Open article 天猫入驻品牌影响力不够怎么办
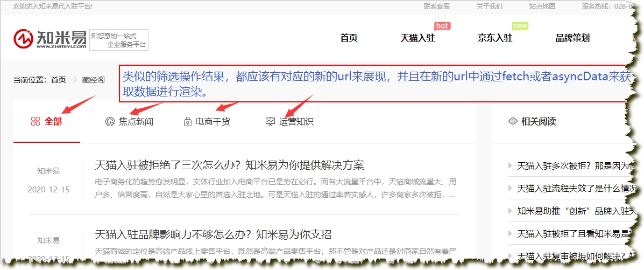 (x=213, y=235)
